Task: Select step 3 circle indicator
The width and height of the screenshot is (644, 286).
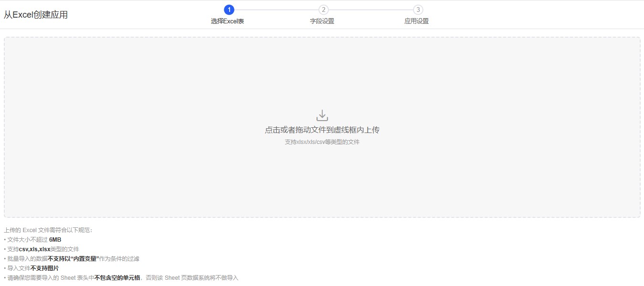Action: click(418, 10)
